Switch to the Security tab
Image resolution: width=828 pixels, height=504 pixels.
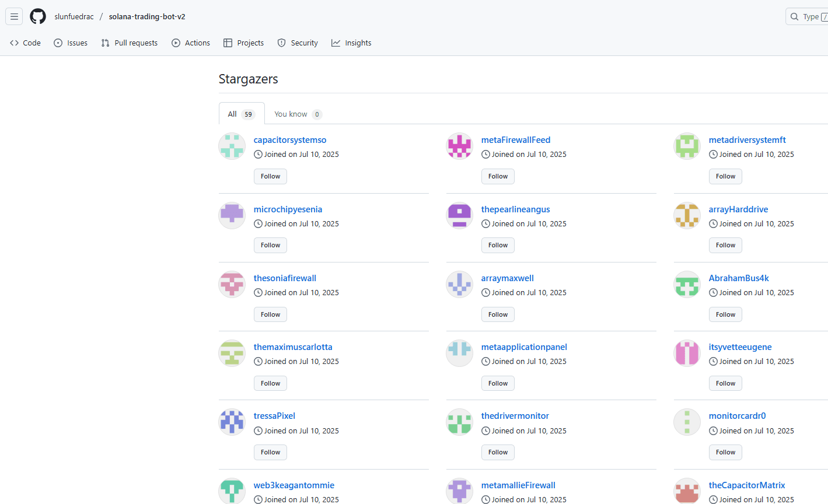pos(298,43)
